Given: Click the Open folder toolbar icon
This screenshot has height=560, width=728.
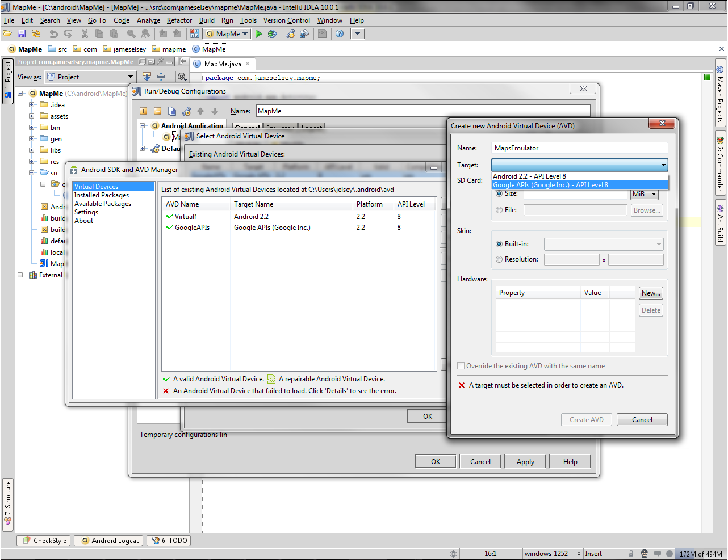Looking at the screenshot, I should [x=7, y=34].
